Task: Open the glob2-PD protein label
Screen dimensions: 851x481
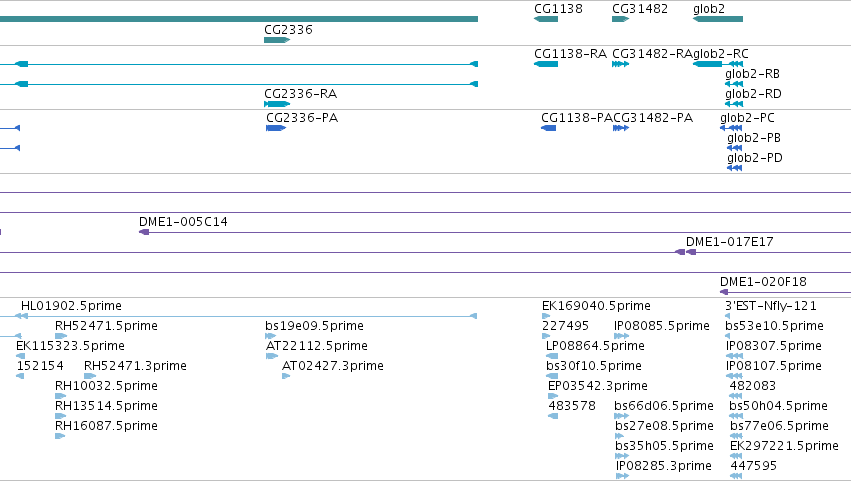Action: coord(755,158)
